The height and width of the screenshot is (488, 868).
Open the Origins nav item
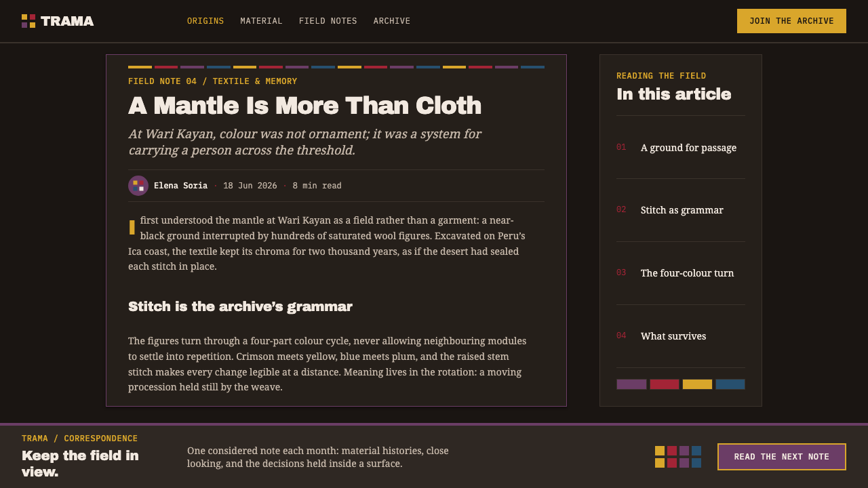tap(205, 21)
